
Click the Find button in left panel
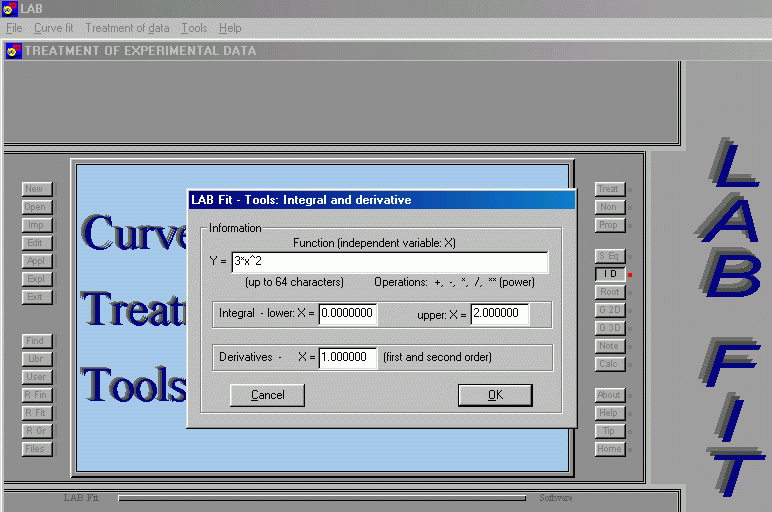coord(36,341)
